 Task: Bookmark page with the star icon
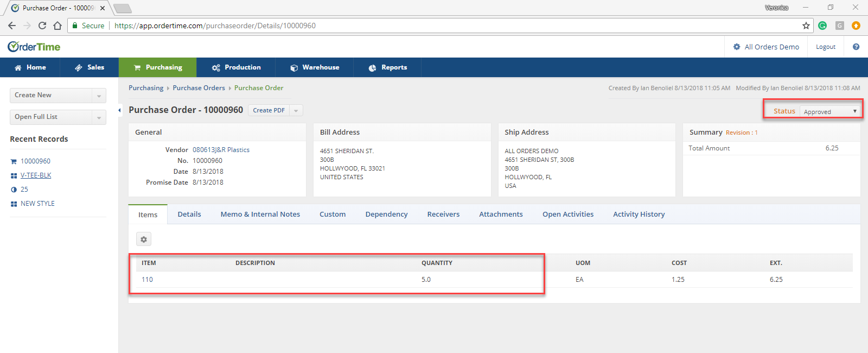pyautogui.click(x=806, y=26)
